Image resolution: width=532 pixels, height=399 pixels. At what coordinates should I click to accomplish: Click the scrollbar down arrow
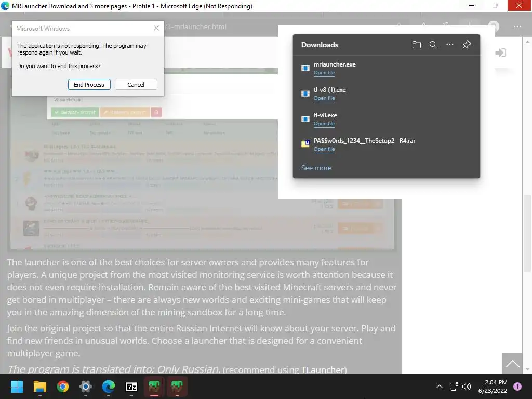point(527,369)
